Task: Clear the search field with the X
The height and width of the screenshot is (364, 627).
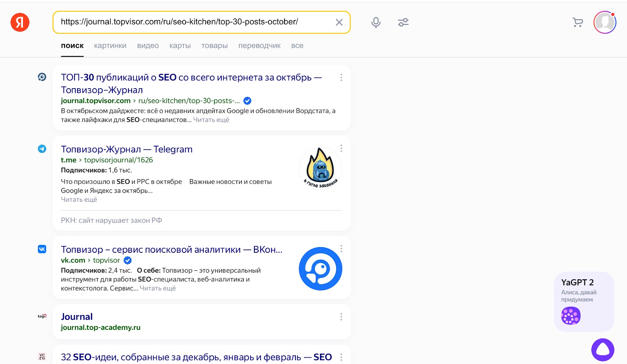Action: click(339, 22)
